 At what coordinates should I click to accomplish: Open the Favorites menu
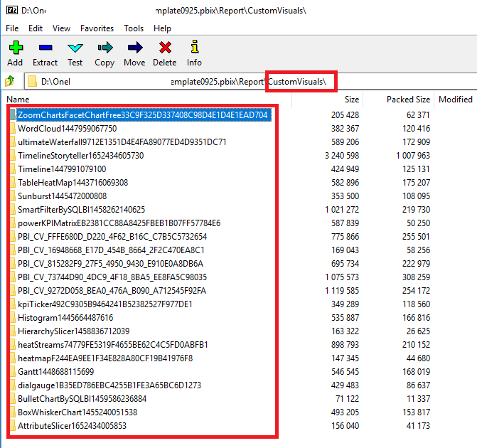97,28
